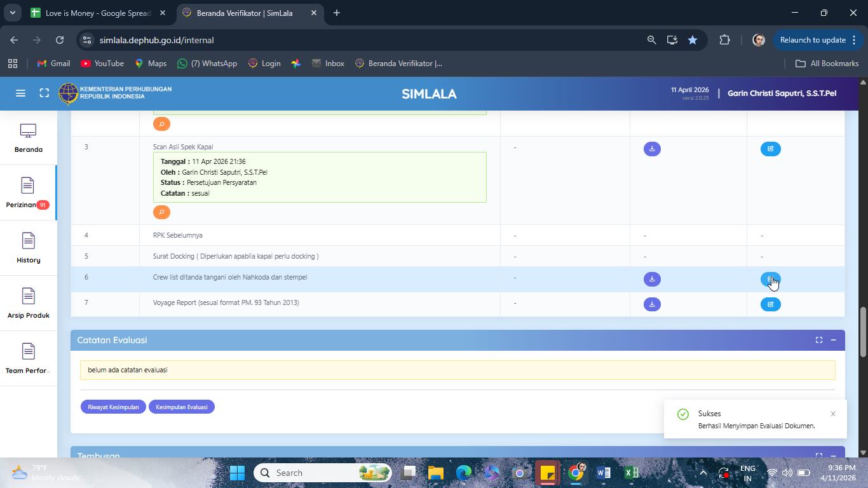Screen dimensions: 868x488
Task: Go to the History sidebar item
Action: pos(28,248)
